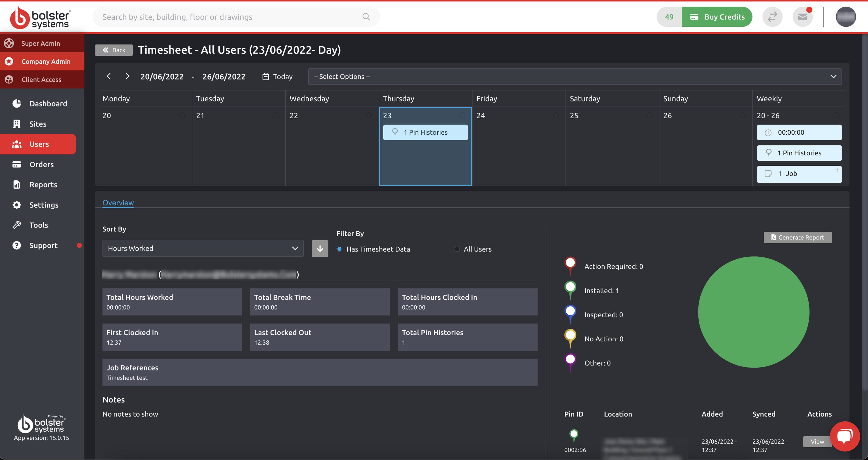Select the Sunday 26 radio circle
The image size is (868, 460).
click(x=743, y=115)
